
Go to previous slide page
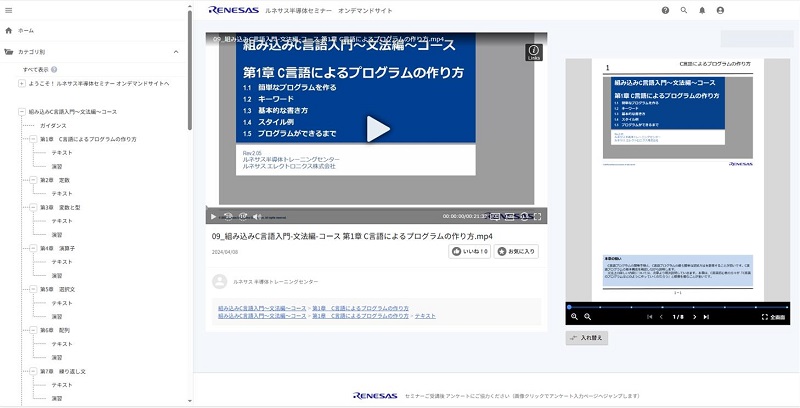point(661,317)
